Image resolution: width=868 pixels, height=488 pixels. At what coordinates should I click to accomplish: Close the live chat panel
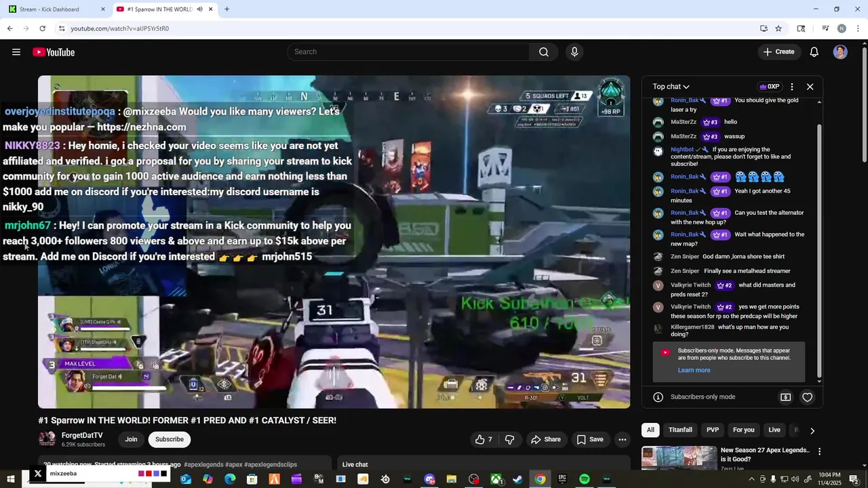[810, 87]
